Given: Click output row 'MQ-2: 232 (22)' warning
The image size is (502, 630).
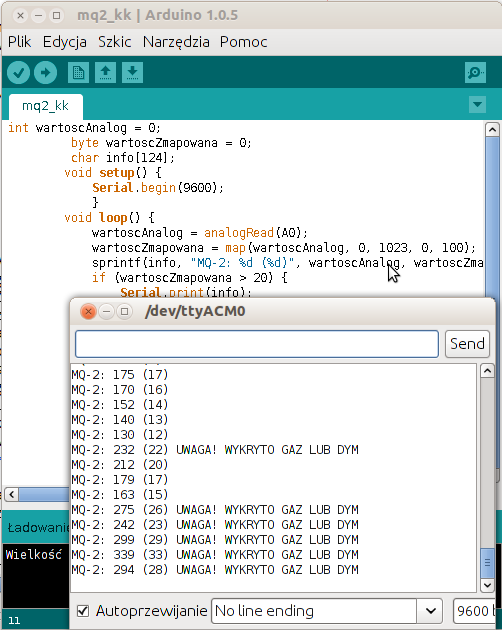Looking at the screenshot, I should point(215,450).
